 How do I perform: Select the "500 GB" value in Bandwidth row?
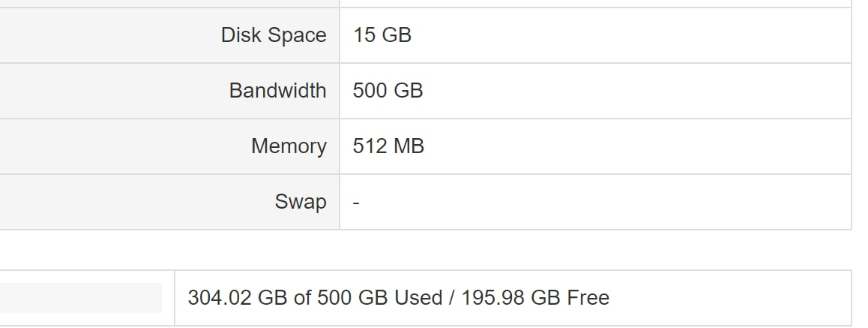pyautogui.click(x=388, y=91)
